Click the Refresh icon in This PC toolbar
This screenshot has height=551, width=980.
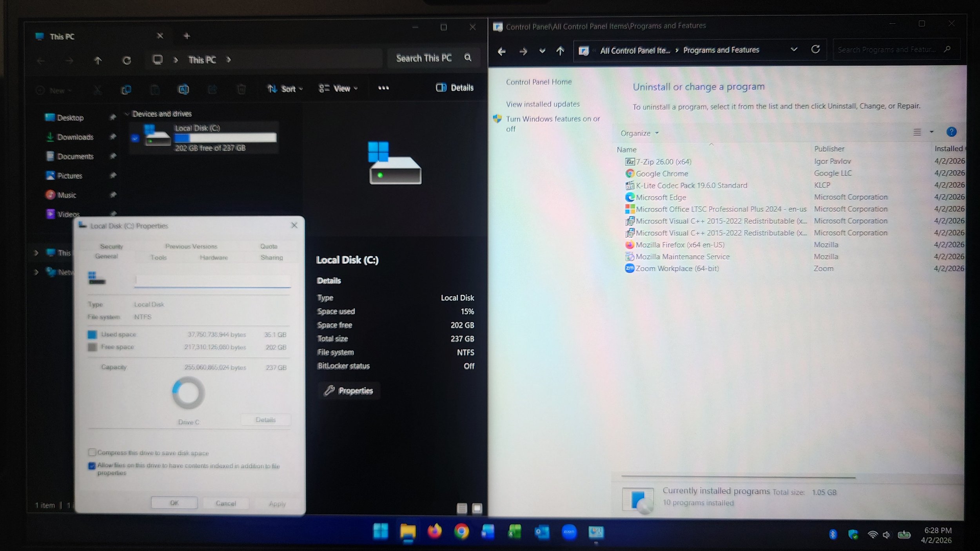[126, 60]
